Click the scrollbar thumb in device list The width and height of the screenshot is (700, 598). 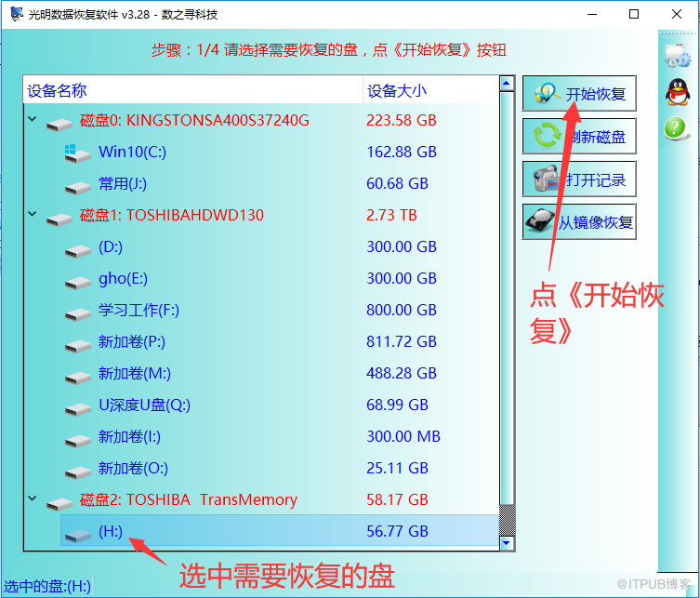pyautogui.click(x=507, y=299)
